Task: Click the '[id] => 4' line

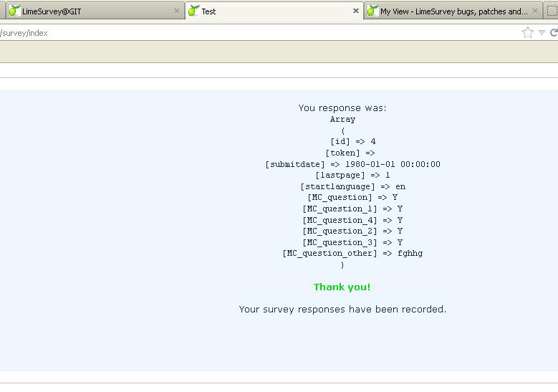Action: (x=352, y=141)
